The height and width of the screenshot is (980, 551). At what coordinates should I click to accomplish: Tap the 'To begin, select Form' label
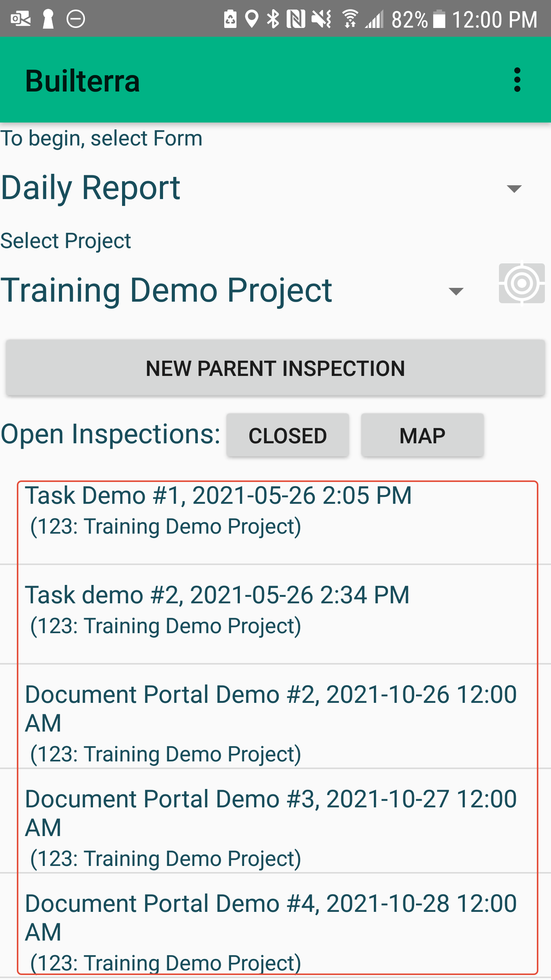coord(101,138)
